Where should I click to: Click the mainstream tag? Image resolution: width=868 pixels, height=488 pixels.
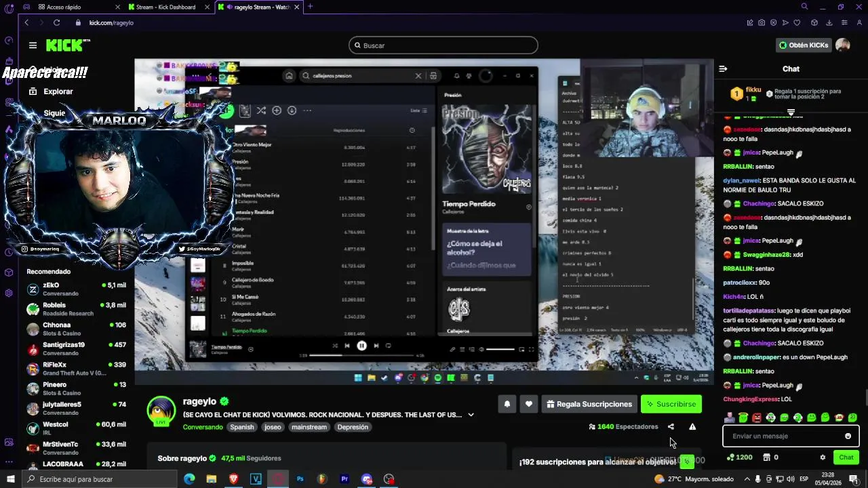point(309,427)
